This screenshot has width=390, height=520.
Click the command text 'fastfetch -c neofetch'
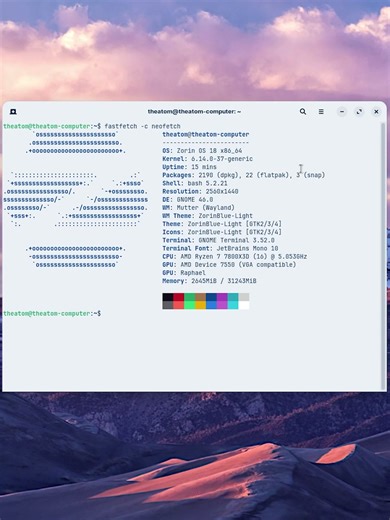[142, 126]
